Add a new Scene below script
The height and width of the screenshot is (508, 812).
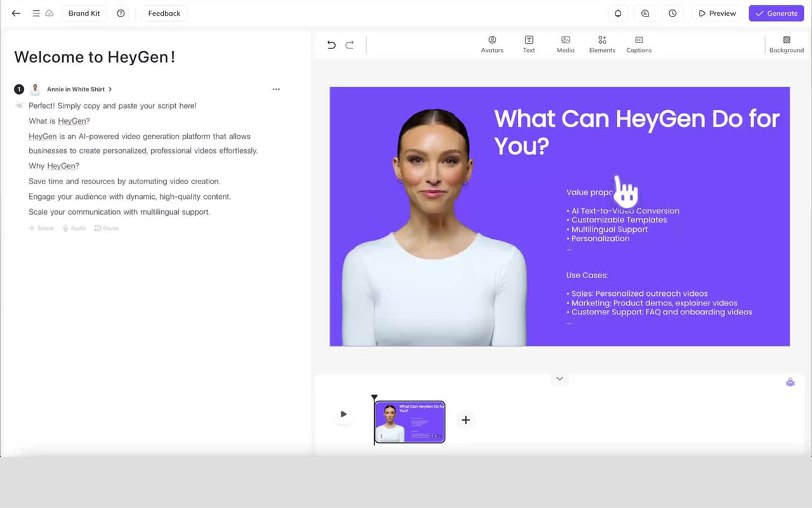[41, 228]
